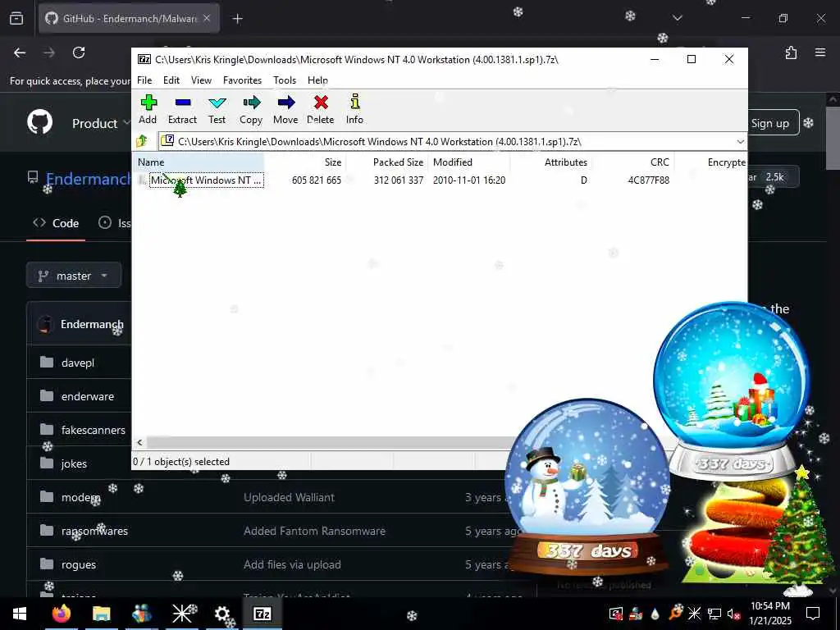The image size is (840, 630).
Task: Open the davepl folder on GitHub
Action: [x=78, y=363]
